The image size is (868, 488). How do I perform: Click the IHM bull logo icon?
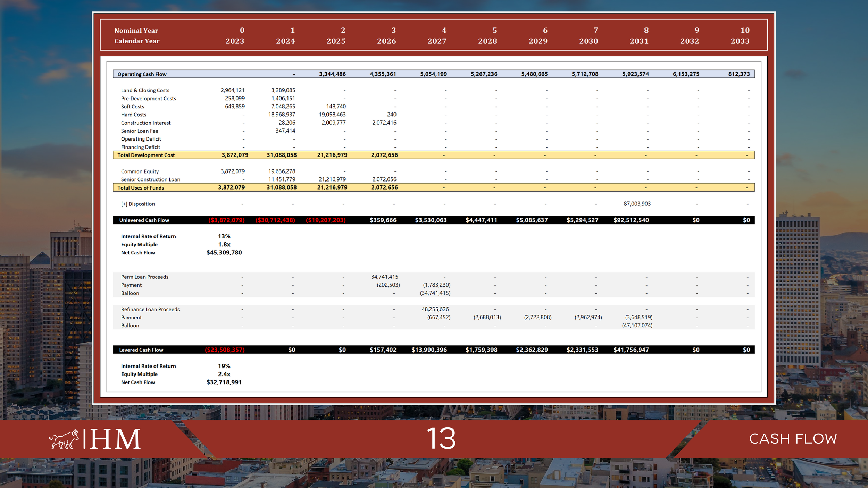click(x=64, y=439)
